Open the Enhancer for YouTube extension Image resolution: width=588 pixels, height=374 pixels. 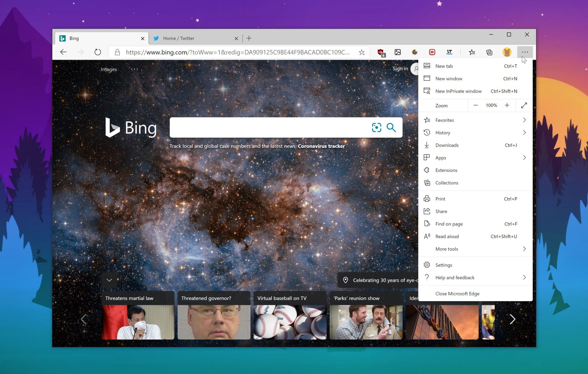432,52
